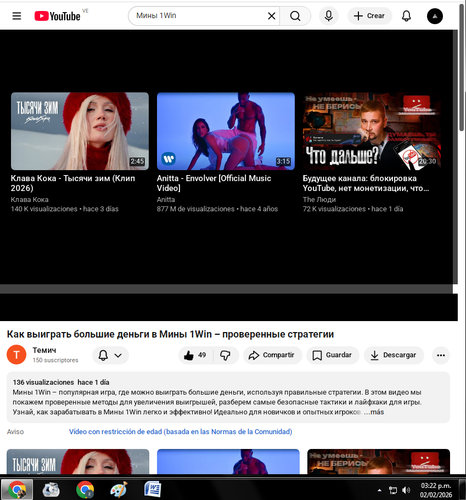The image size is (466, 500).
Task: Open the notifications bell in the header
Action: (x=406, y=16)
